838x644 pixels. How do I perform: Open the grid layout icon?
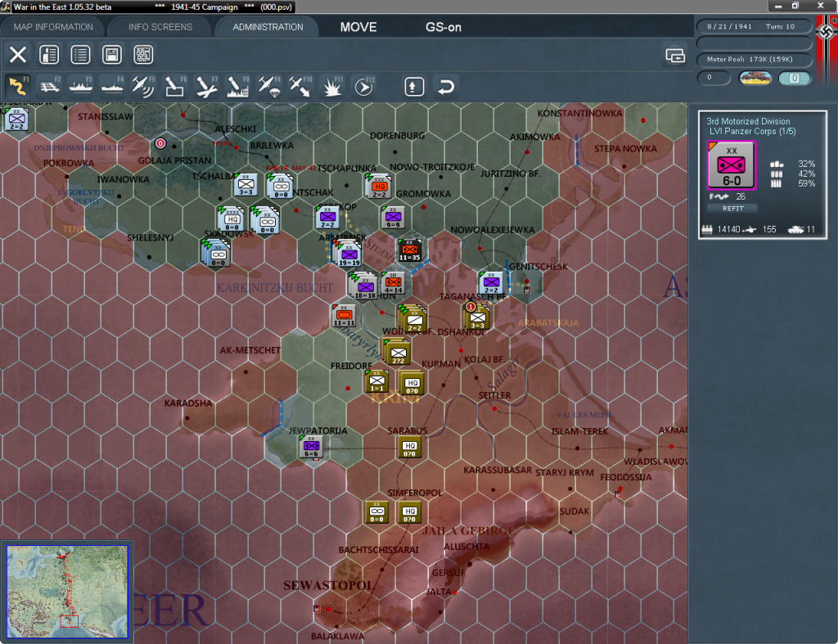coord(143,55)
